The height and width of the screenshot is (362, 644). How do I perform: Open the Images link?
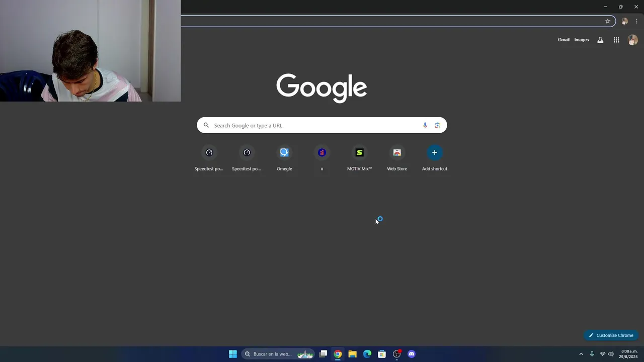coord(582,40)
